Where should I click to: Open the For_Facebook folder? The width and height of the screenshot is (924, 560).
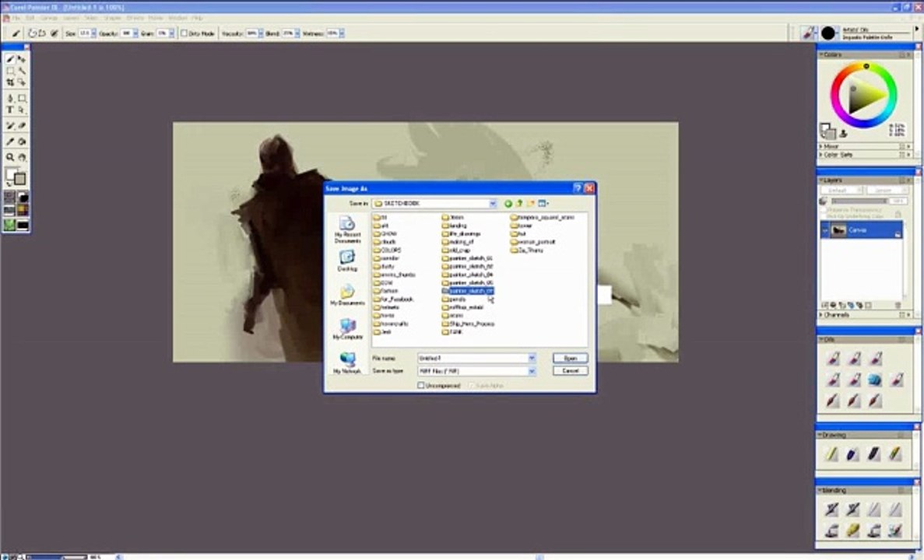(393, 299)
